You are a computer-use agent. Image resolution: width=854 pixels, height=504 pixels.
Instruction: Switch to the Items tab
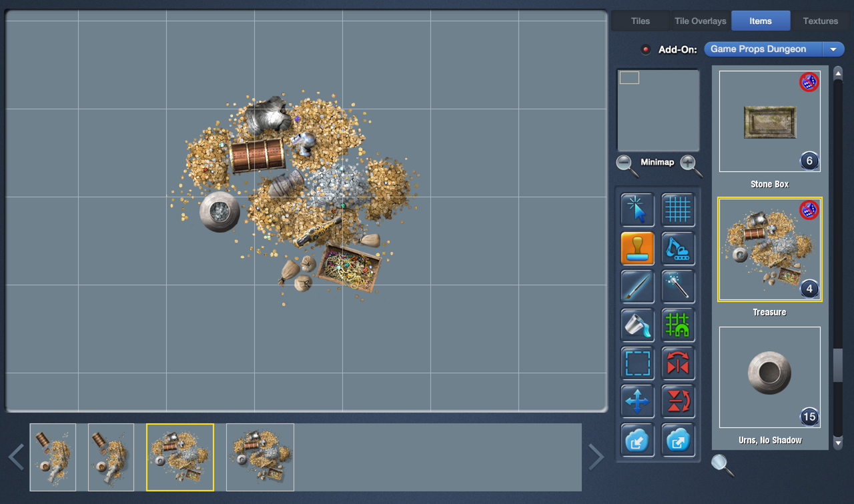pos(761,21)
